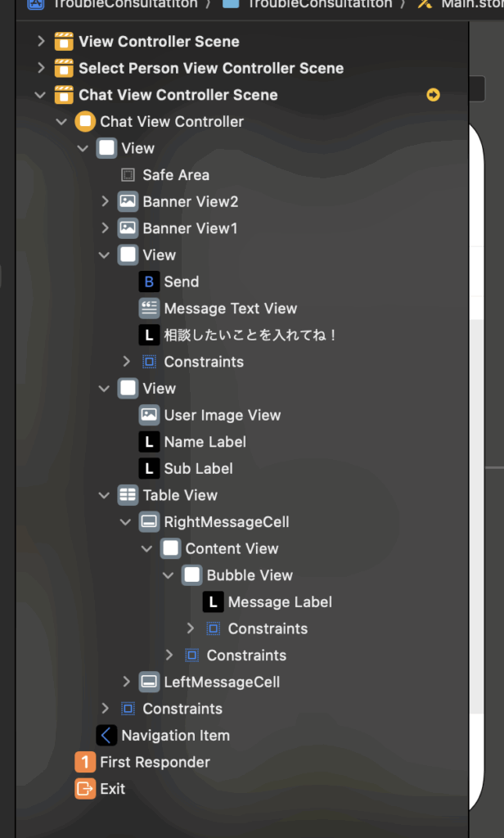The image size is (504, 838).
Task: Click the storyboard entry point arrow indicator
Action: coord(433,95)
